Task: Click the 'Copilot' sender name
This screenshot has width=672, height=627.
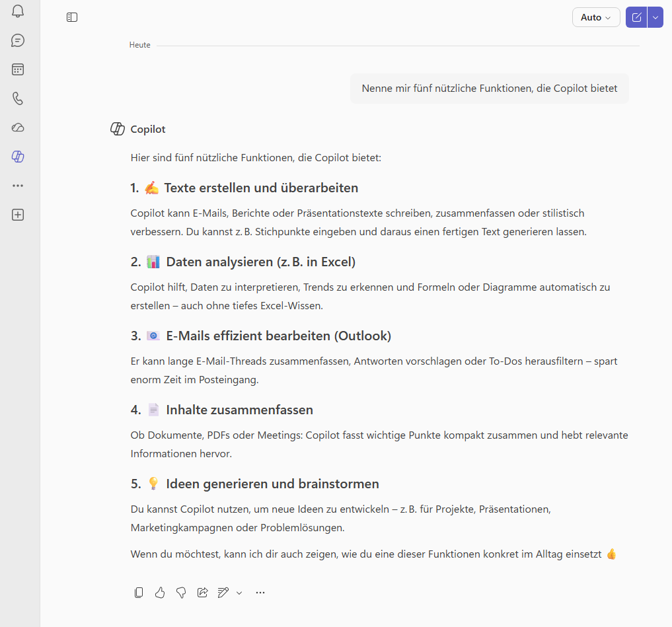Action: coord(148,129)
